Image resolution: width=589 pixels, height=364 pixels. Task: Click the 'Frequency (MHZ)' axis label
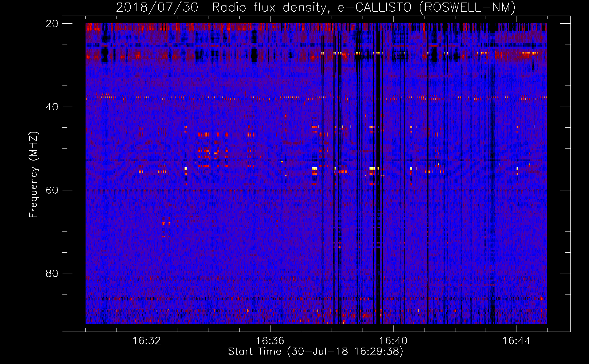pyautogui.click(x=33, y=175)
